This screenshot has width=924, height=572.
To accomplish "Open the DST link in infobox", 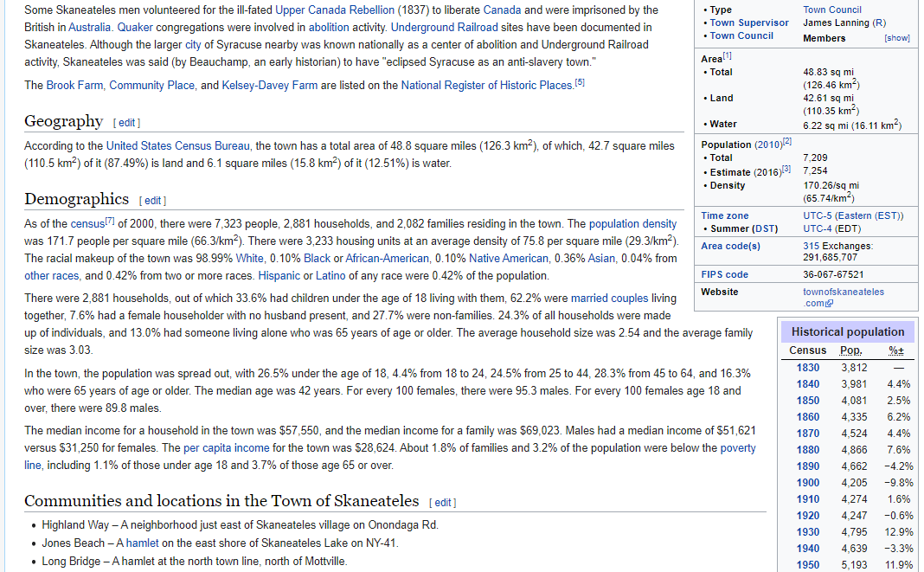I will 766,228.
